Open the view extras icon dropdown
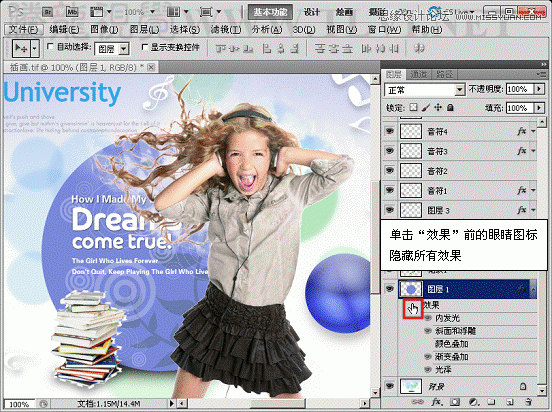Screen dimensions: 552x412 tap(100, 12)
